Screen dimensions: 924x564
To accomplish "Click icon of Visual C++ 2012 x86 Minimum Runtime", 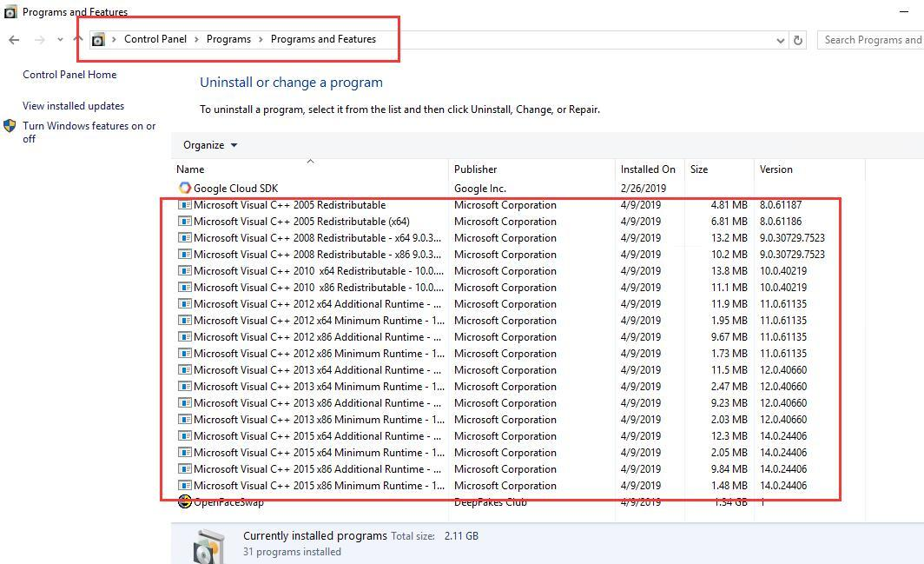I will (184, 354).
